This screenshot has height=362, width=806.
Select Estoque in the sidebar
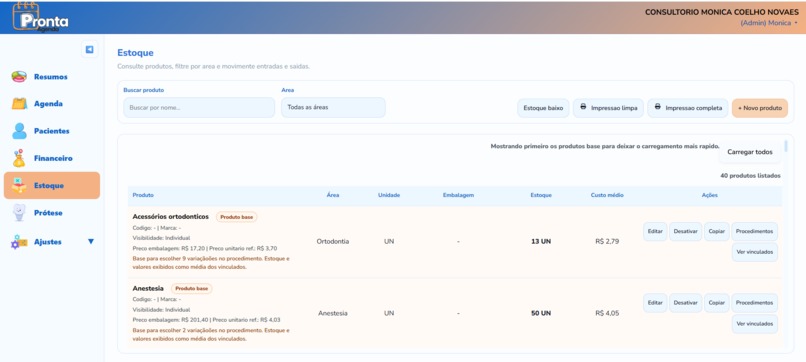click(51, 186)
